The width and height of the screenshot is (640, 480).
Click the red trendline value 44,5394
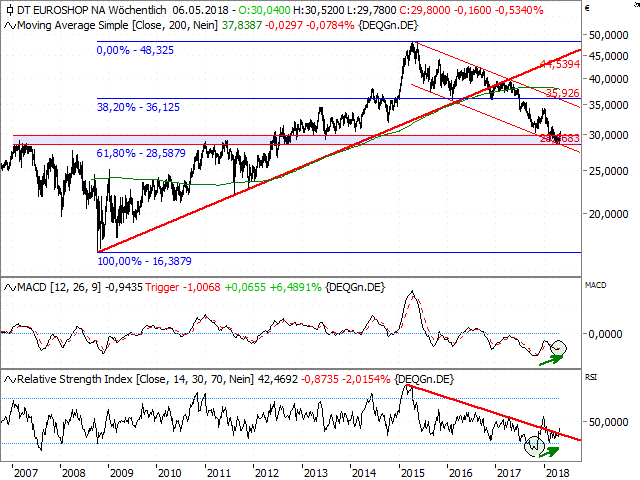[559, 64]
